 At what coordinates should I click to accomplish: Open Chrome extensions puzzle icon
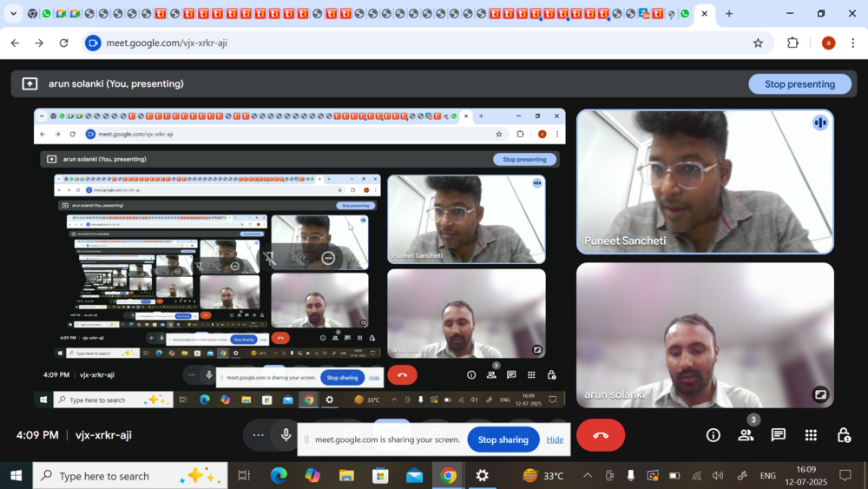click(x=792, y=43)
